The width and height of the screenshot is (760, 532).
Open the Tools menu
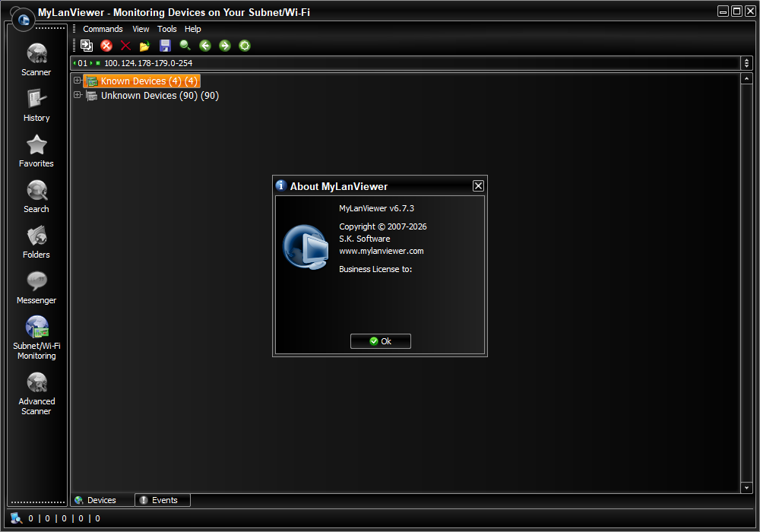166,29
